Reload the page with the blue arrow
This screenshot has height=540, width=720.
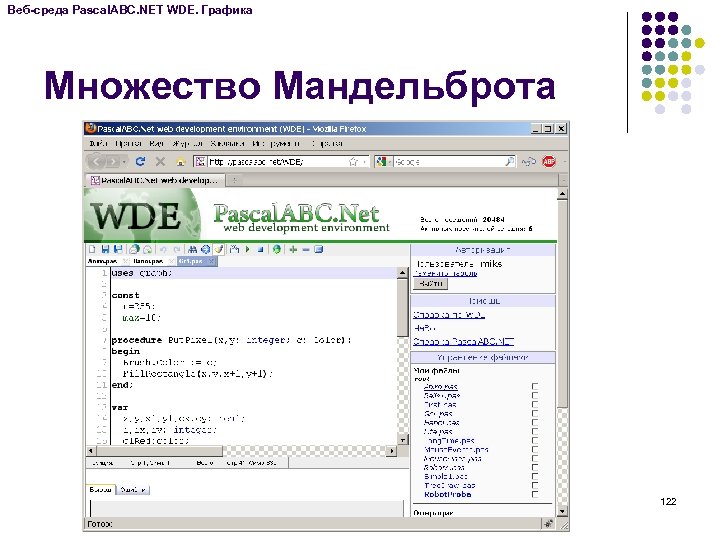tap(141, 161)
